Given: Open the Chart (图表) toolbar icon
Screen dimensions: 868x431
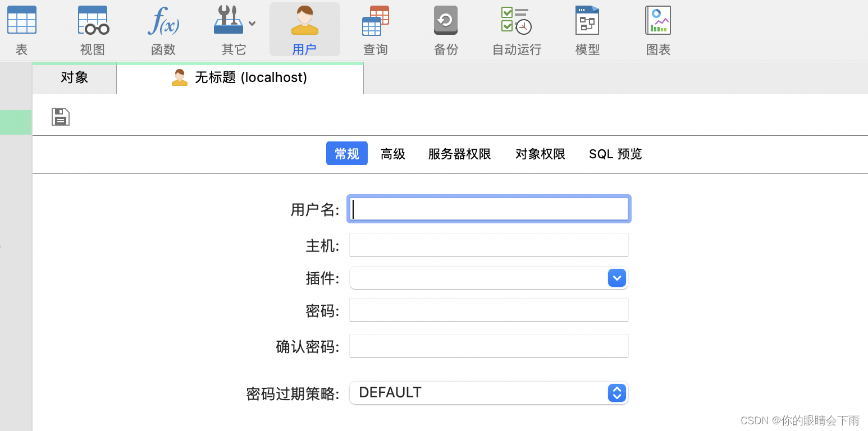Looking at the screenshot, I should (658, 29).
